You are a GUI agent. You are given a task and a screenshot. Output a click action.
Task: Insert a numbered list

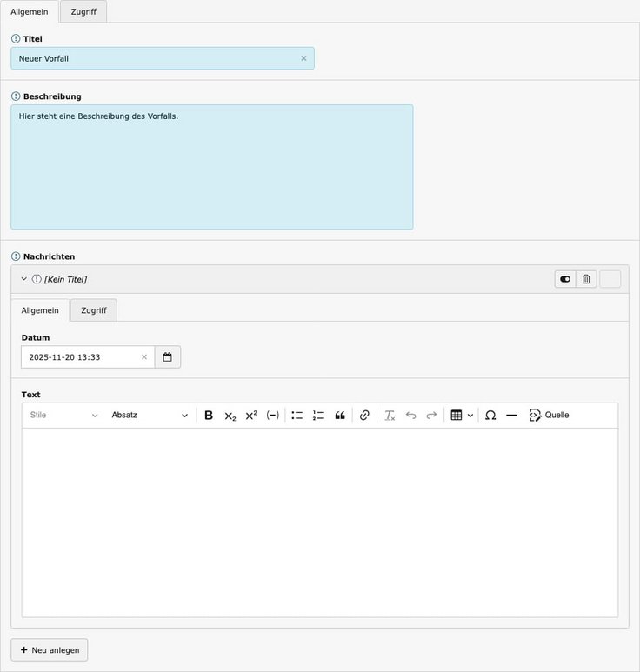(x=318, y=416)
